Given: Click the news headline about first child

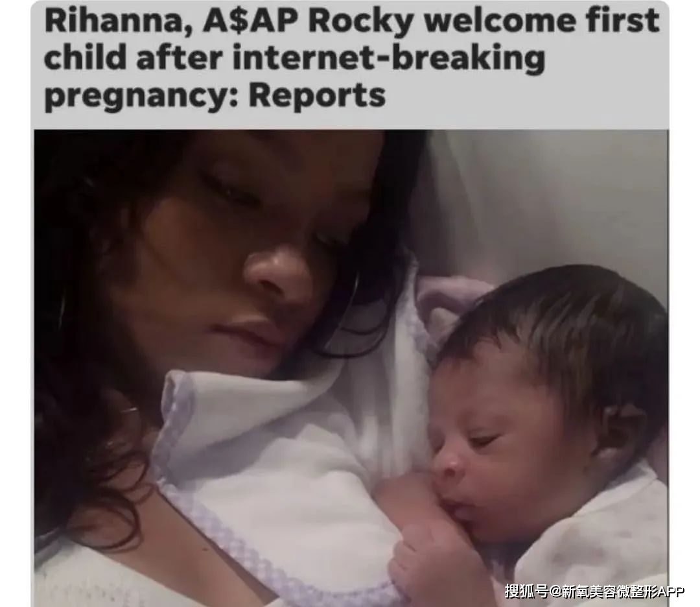Looking at the screenshot, I should click(352, 58).
